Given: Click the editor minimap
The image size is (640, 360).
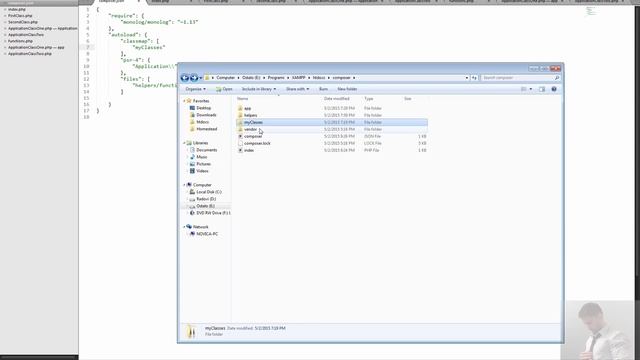Looking at the screenshot, I should pyautogui.click(x=591, y=11).
